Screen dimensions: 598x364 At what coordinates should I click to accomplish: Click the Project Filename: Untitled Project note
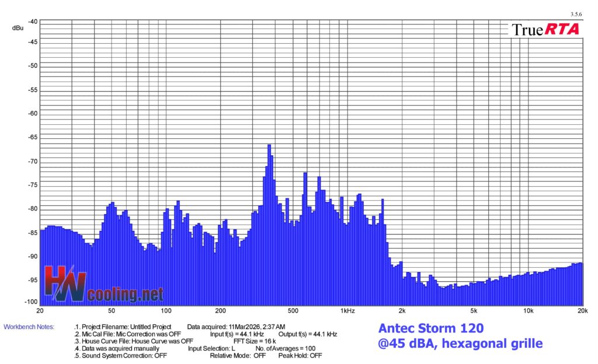(x=124, y=327)
